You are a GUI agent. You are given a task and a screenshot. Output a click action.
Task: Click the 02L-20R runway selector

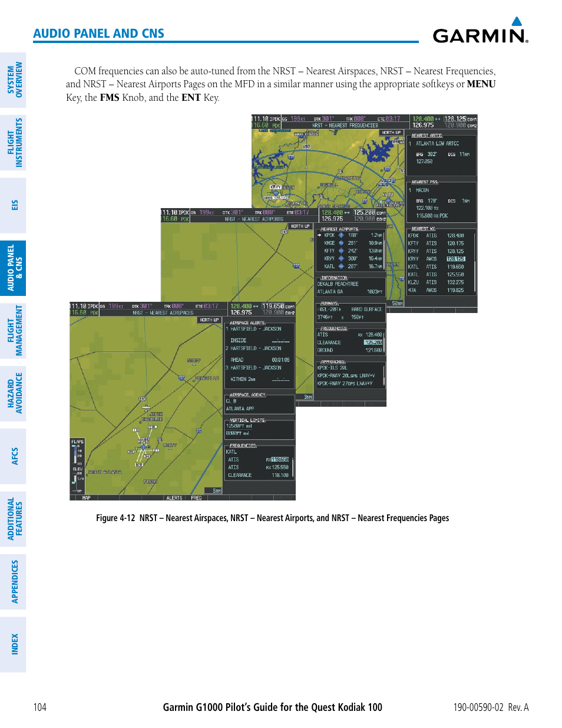tap(329, 309)
